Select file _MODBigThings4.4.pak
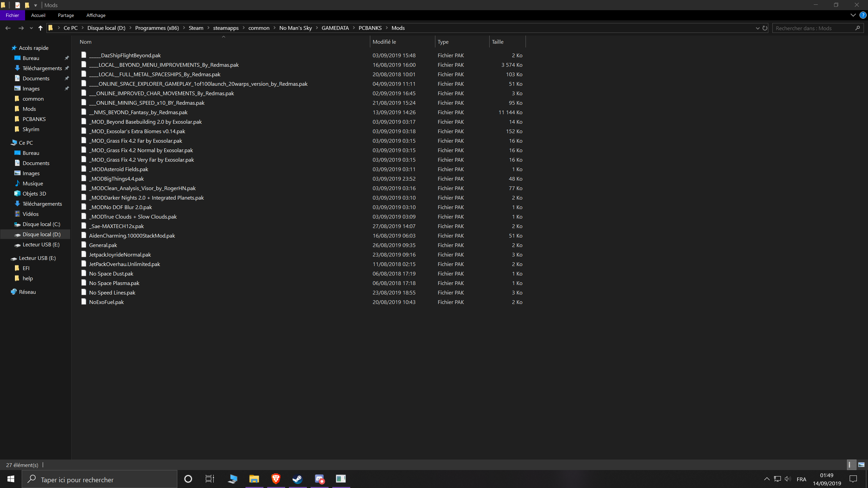Image resolution: width=868 pixels, height=488 pixels. 116,179
